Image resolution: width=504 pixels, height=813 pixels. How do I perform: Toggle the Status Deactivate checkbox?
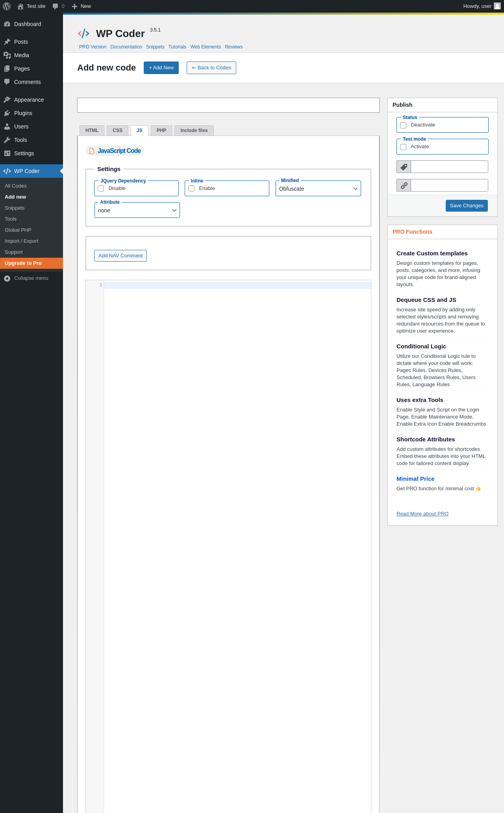tap(403, 125)
